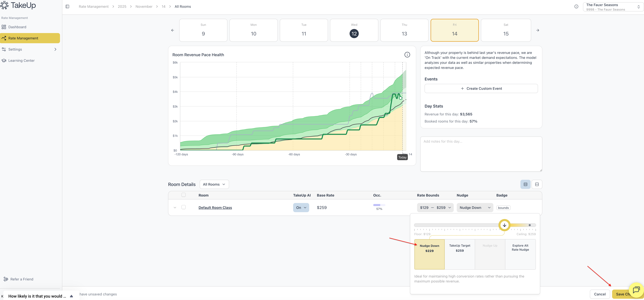The image size is (644, 300).
Task: Go to previous week arrow
Action: click(x=173, y=30)
